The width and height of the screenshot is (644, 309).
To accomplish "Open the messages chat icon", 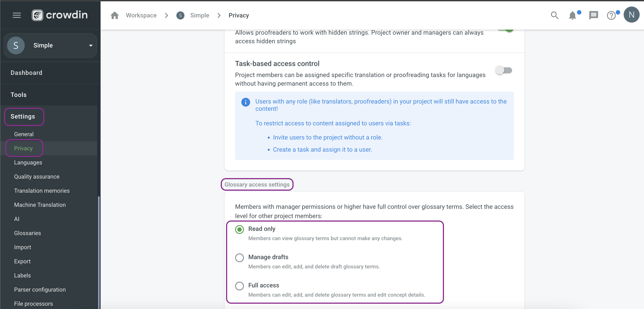I will (x=593, y=15).
